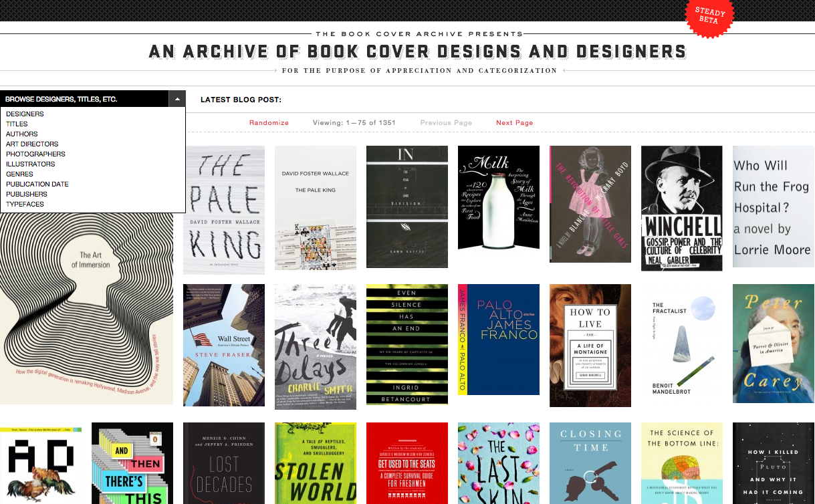Open the Winchell book cover
The image size is (815, 504).
pos(682,208)
